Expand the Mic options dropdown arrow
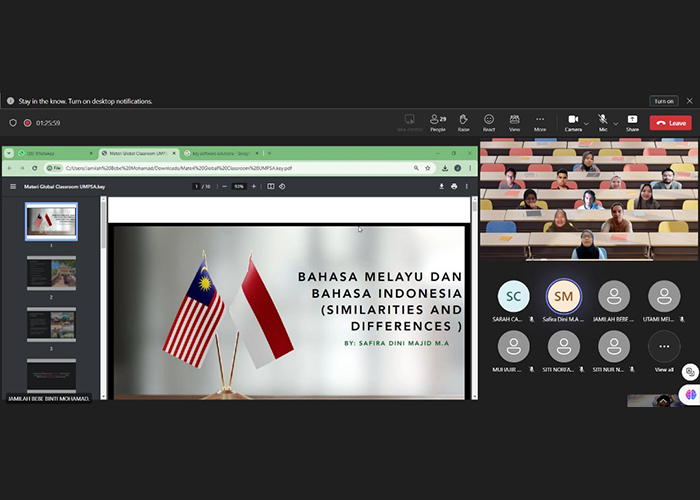 click(616, 124)
